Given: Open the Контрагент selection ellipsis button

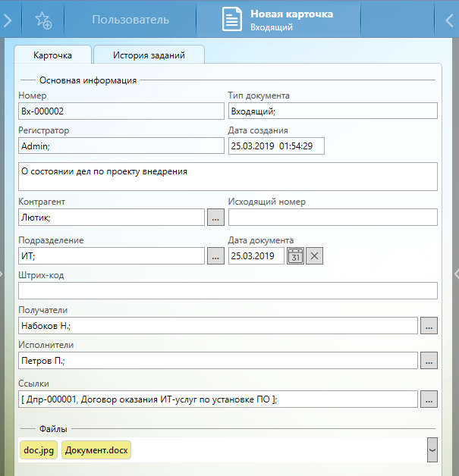Looking at the screenshot, I should [x=215, y=218].
